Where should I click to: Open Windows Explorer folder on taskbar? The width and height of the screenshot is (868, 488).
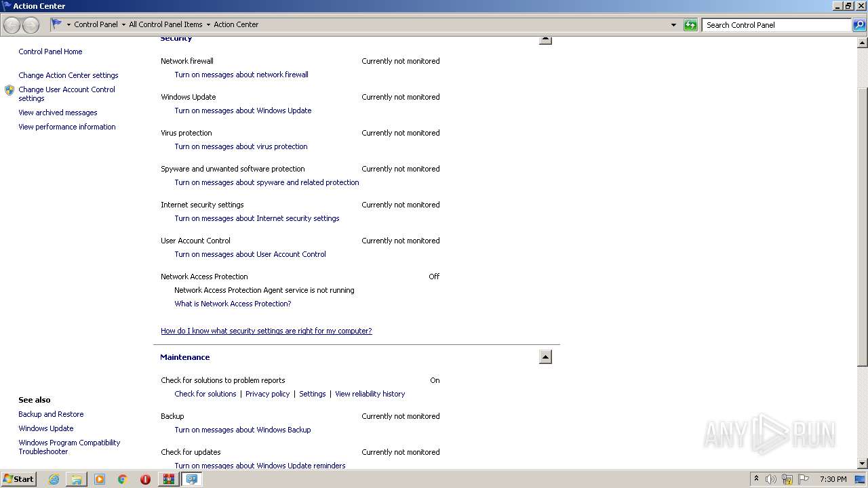(77, 479)
